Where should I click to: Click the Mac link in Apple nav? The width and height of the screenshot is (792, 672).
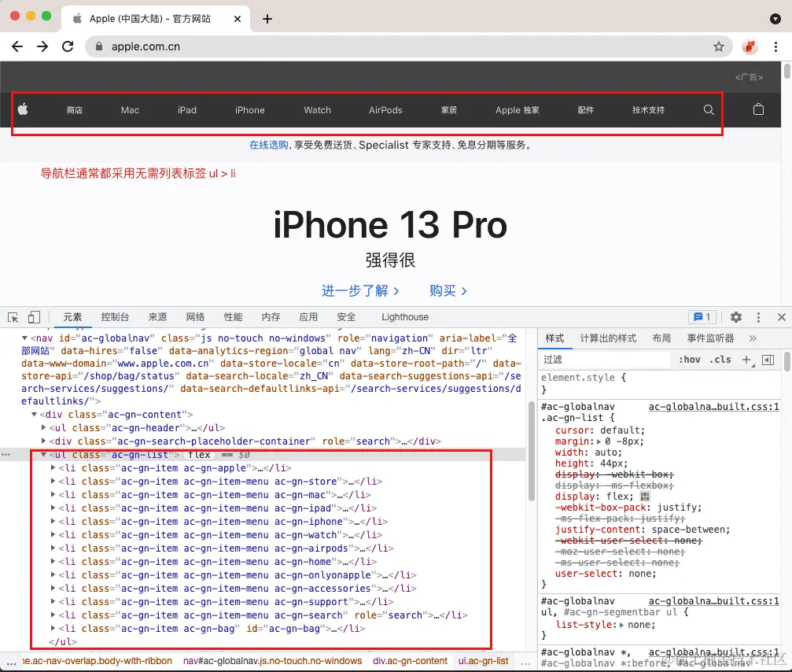[x=130, y=110]
